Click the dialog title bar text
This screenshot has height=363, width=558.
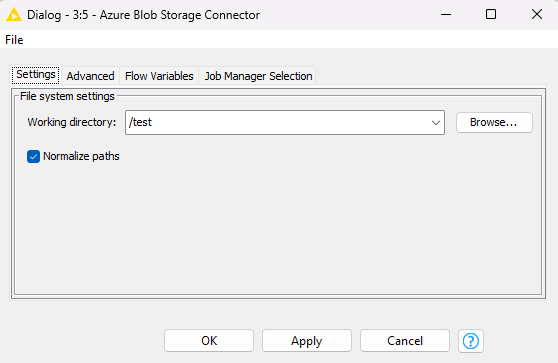(x=143, y=15)
